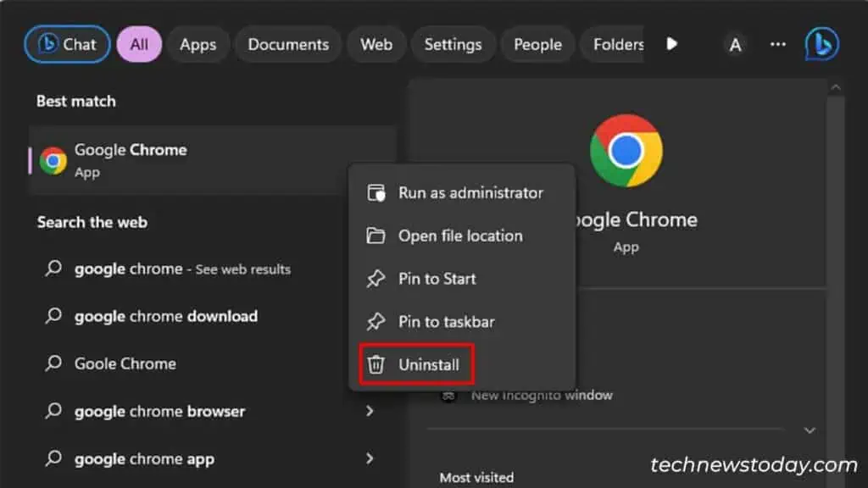Screen dimensions: 868x488
Task: Click the three-dot options icon near the account
Action: pyautogui.click(x=777, y=44)
